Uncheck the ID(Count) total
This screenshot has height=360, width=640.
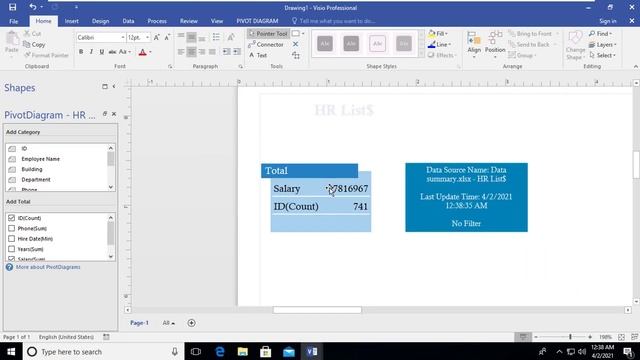click(11, 218)
